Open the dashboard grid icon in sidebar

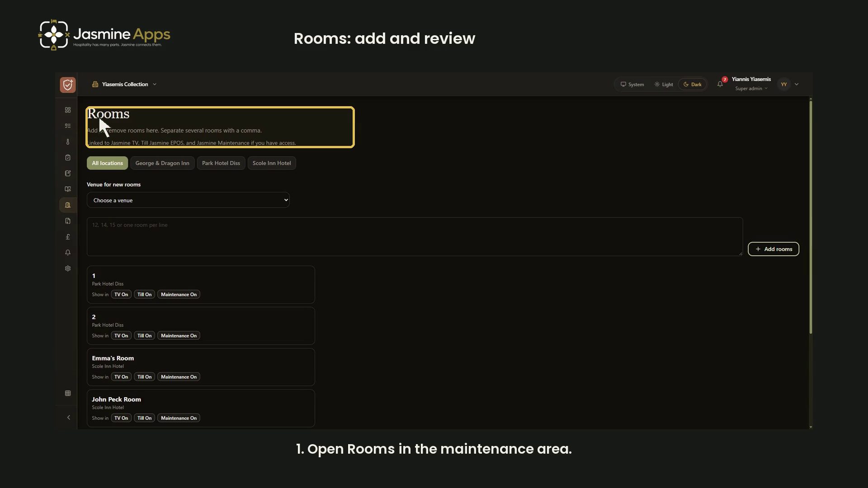pos(68,110)
